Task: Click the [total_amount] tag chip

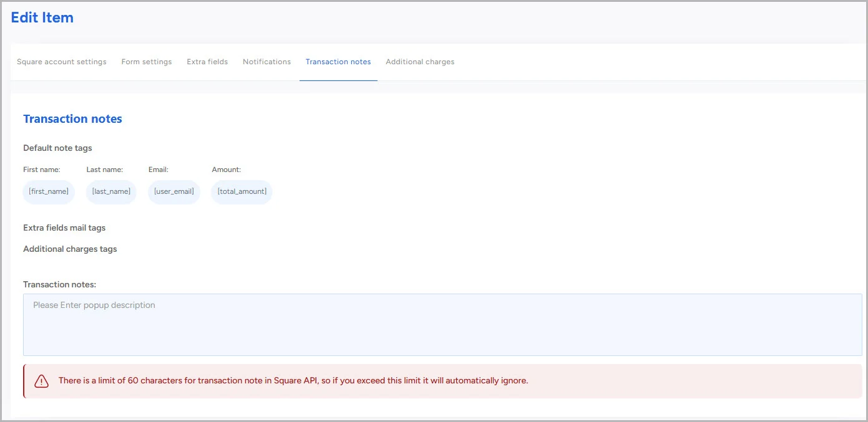Action: (x=242, y=191)
